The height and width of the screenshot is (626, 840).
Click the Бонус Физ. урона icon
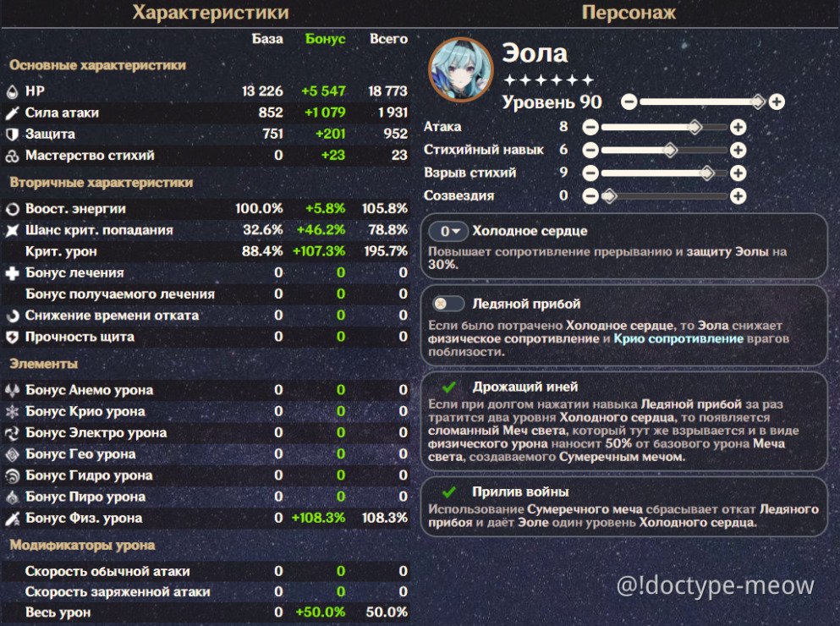pos(12,519)
